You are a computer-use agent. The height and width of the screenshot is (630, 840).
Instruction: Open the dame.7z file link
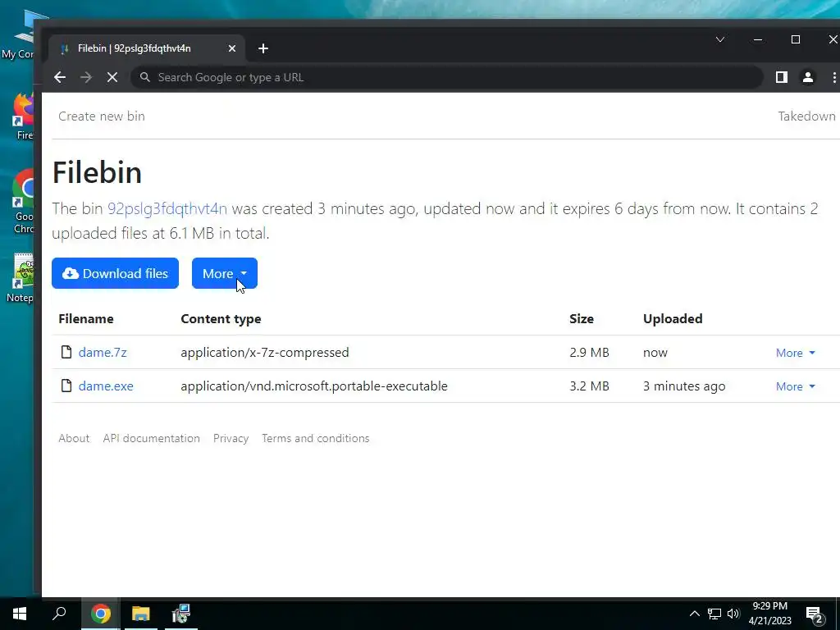tap(103, 353)
